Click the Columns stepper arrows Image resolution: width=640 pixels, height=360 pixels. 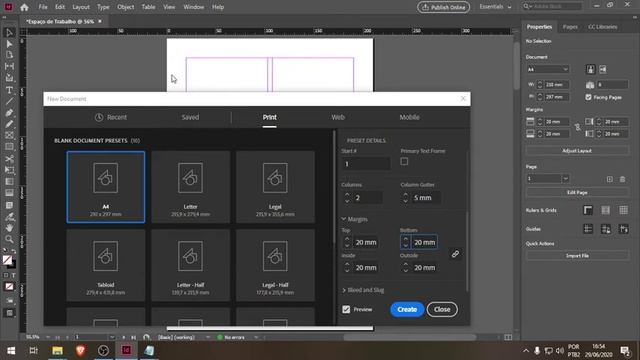(347, 198)
